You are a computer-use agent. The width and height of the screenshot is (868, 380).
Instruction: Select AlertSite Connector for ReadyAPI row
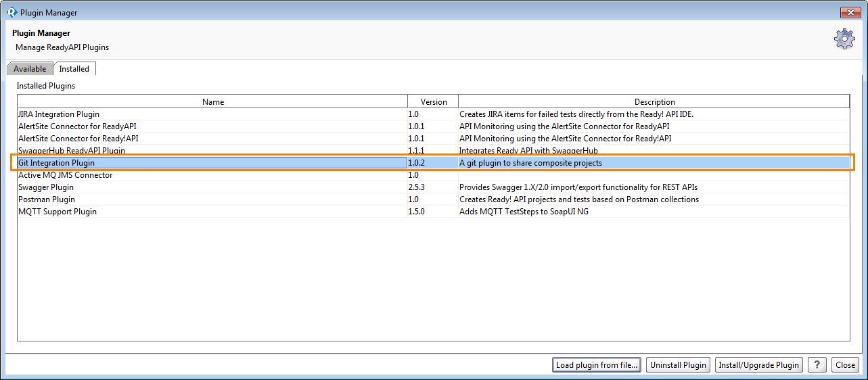433,126
